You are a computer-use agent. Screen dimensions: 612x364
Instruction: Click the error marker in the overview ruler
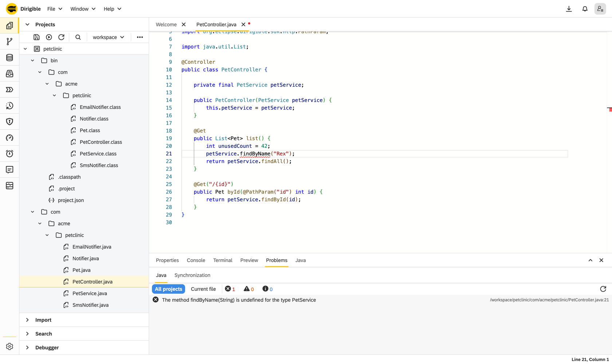click(610, 110)
